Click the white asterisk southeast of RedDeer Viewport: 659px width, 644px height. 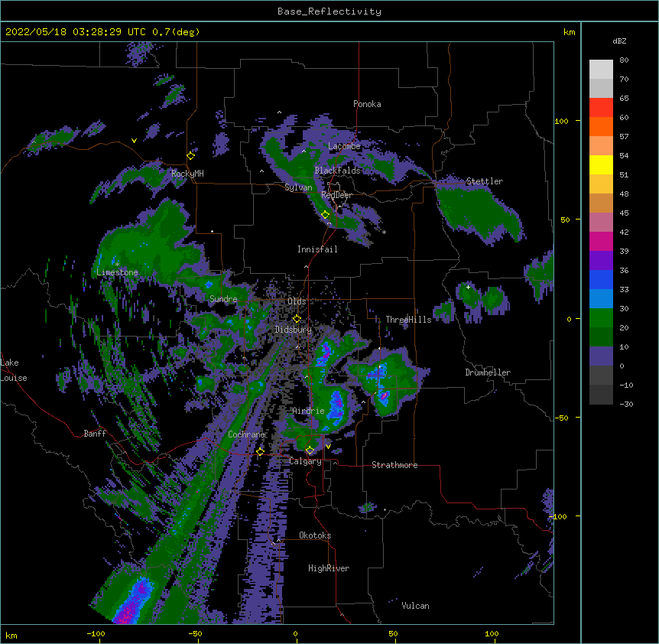[x=384, y=232]
